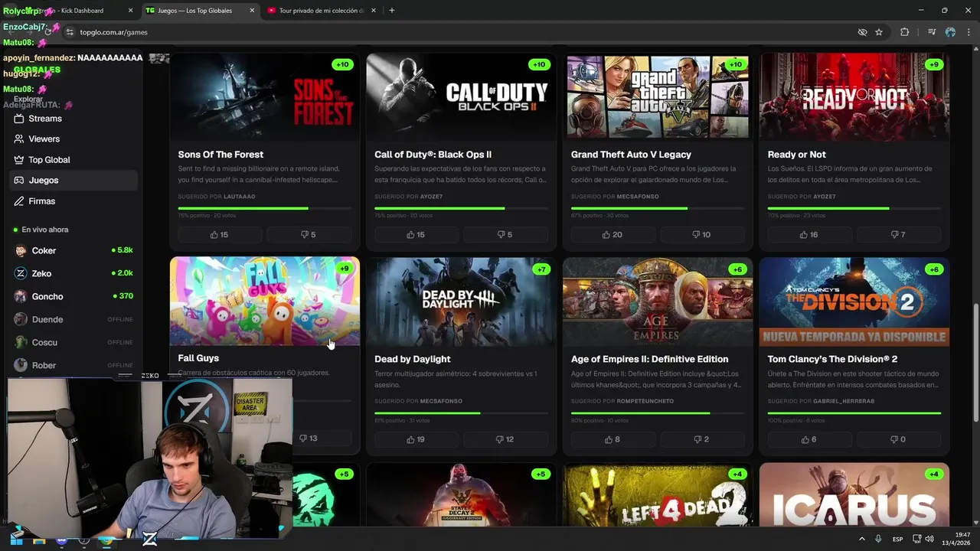Open a new browser tab

tap(392, 11)
